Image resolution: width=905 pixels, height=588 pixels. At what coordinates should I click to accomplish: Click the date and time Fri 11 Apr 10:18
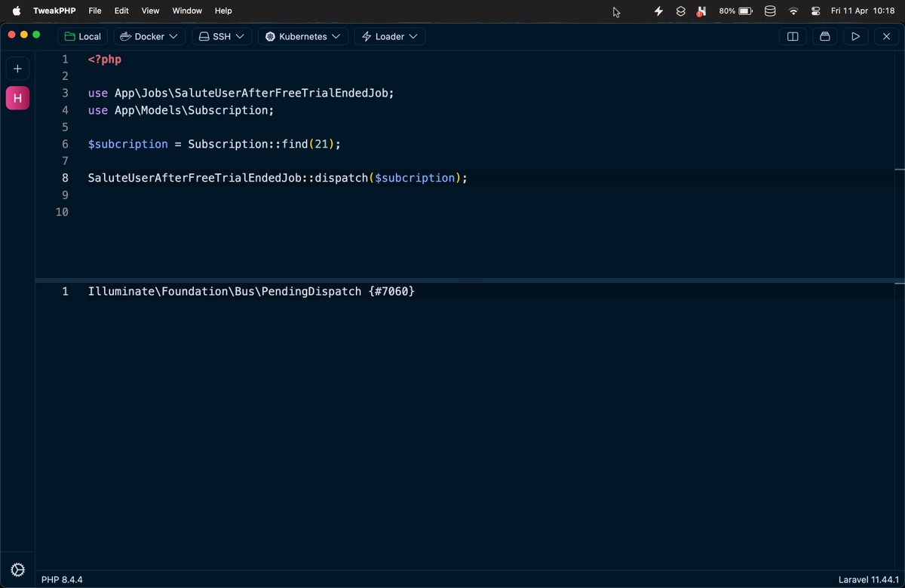click(x=863, y=11)
